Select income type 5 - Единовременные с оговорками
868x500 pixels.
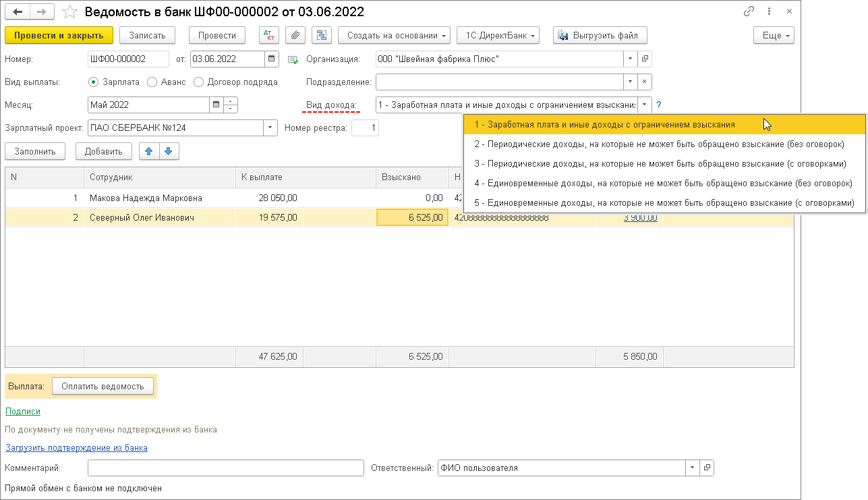click(664, 202)
